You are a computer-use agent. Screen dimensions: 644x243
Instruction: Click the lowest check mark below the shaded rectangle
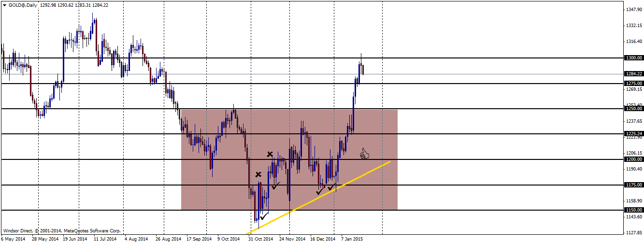pyautogui.click(x=264, y=216)
